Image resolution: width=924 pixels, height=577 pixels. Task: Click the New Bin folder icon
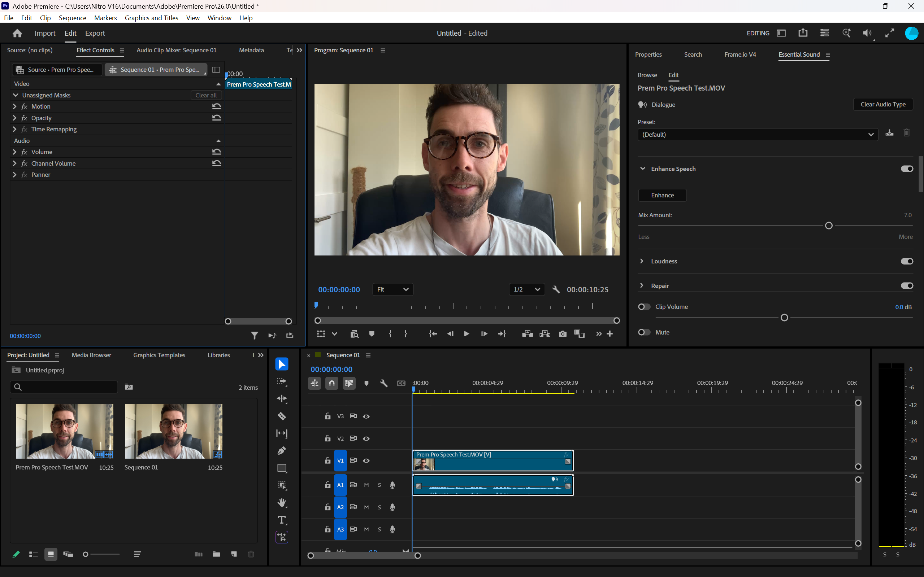[216, 554]
